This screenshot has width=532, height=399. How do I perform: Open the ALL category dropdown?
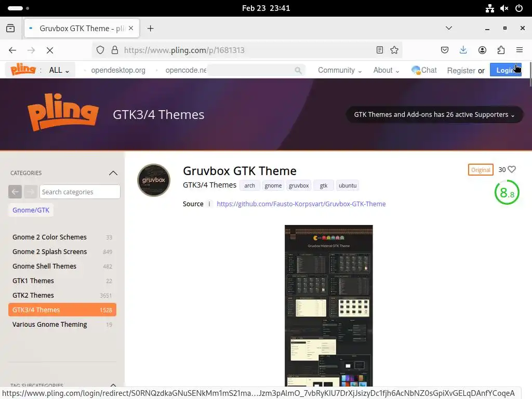(59, 70)
